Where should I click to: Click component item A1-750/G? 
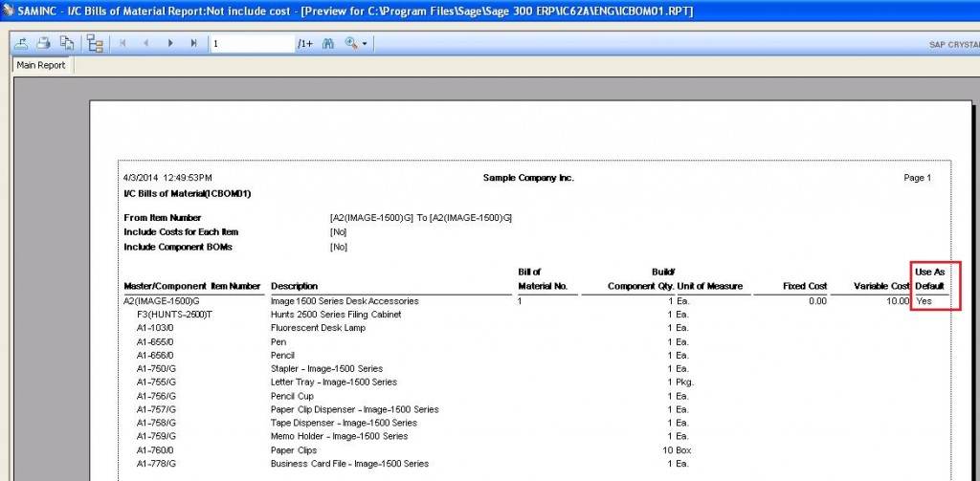pos(156,368)
